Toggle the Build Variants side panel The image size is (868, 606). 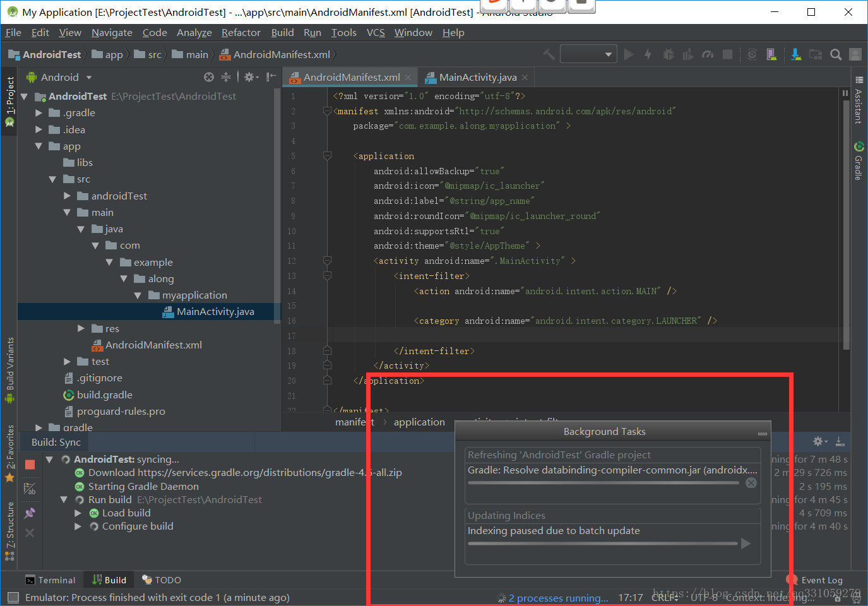click(10, 370)
